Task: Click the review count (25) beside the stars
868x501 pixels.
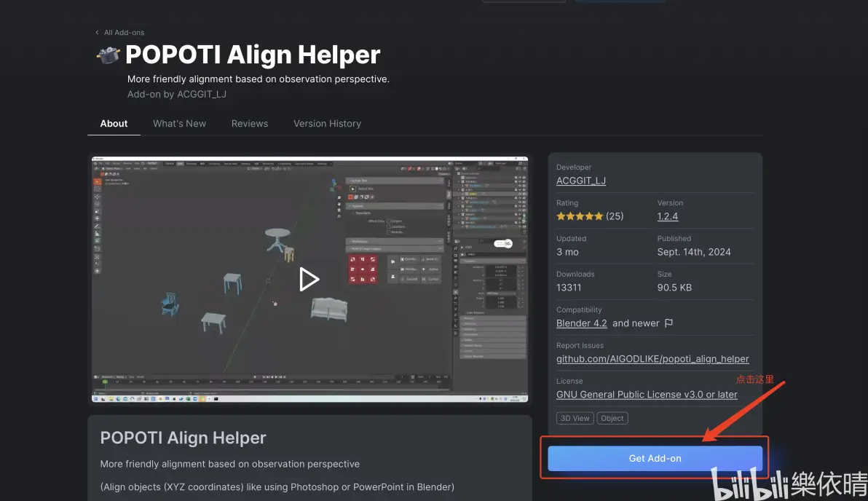Action: [615, 216]
